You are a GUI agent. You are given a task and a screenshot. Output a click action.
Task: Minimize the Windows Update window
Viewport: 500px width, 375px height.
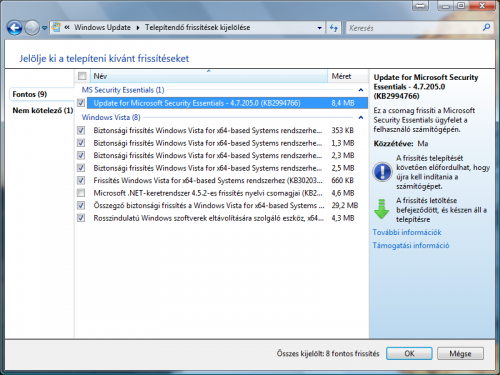[446, 5]
